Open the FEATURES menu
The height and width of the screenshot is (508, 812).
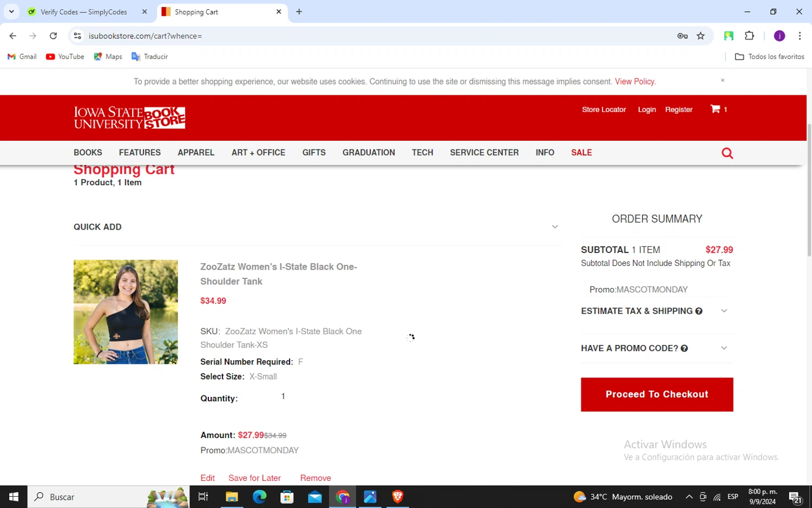(140, 152)
